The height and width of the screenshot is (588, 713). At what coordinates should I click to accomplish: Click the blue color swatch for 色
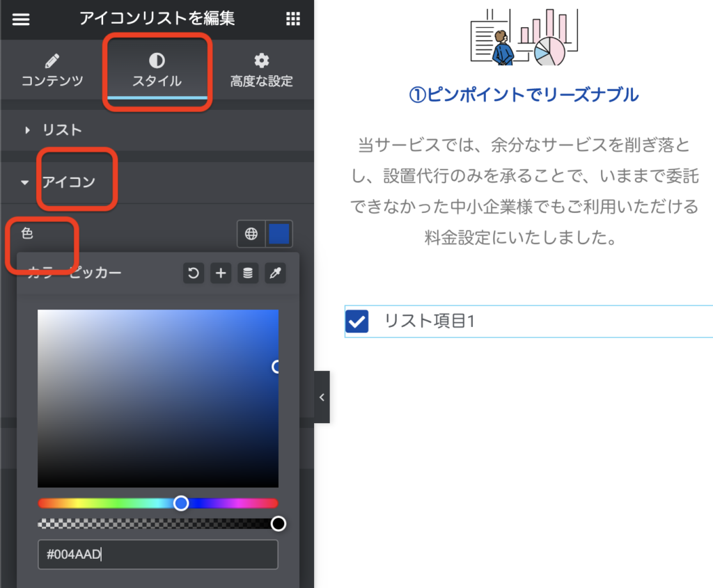(x=279, y=234)
